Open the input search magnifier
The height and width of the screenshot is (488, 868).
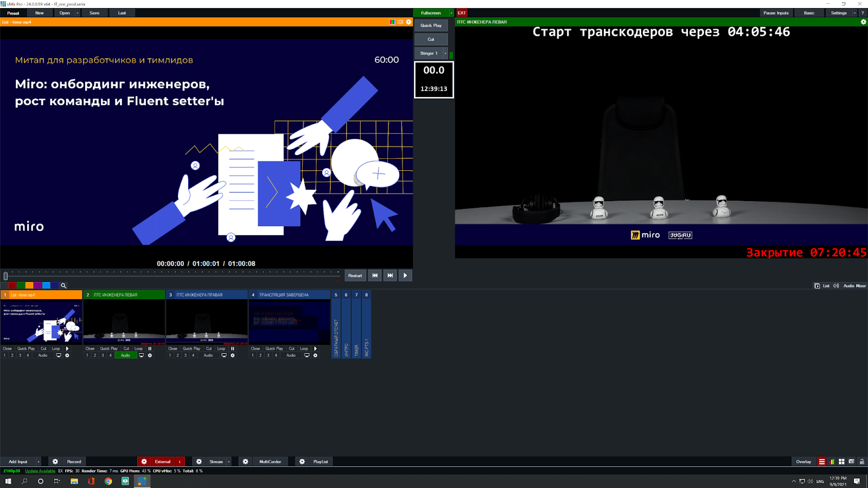(63, 285)
